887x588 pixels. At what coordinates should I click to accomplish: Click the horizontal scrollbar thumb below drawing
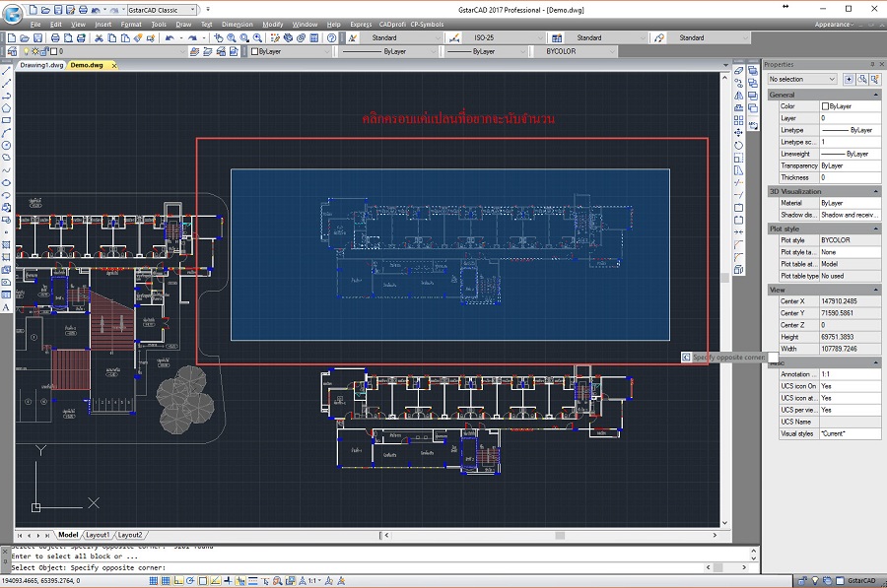[560, 535]
